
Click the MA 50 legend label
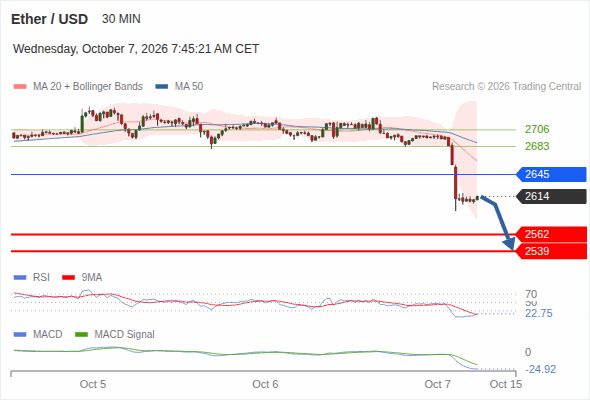189,87
